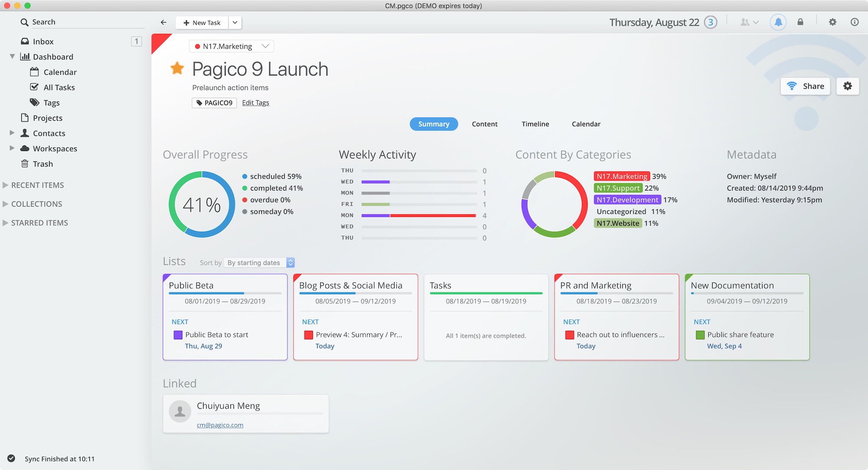868x470 pixels.
Task: Switch to the Content tab
Action: [485, 124]
